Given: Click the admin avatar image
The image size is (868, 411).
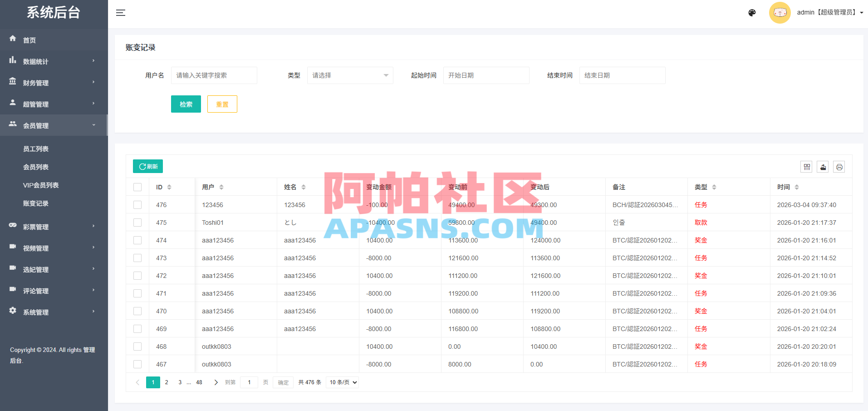Looking at the screenshot, I should click(x=780, y=13).
